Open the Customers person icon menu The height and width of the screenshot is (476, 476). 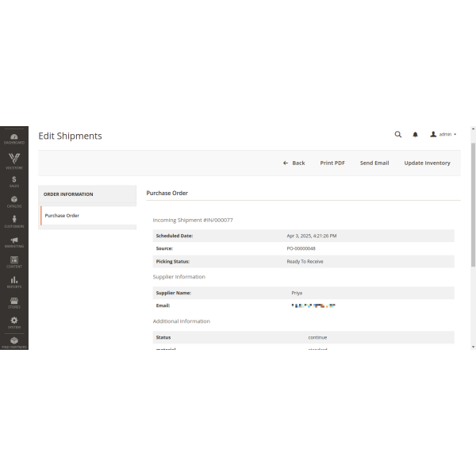coord(14,221)
